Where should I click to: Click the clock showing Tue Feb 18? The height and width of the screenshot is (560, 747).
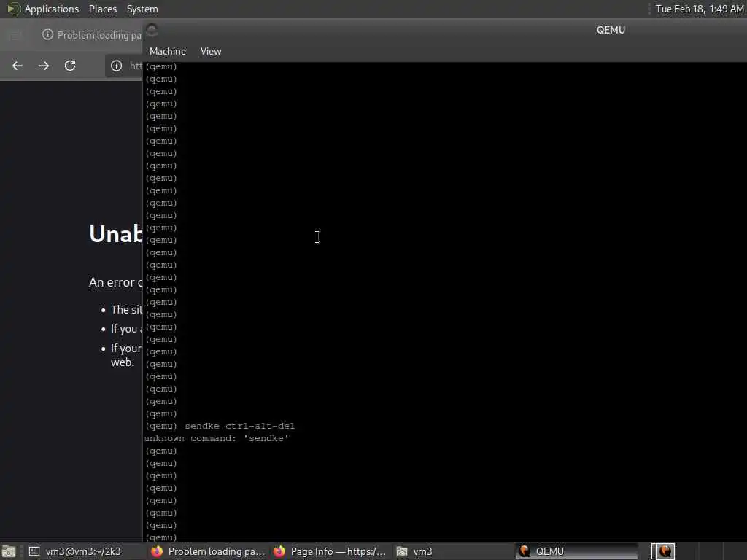pyautogui.click(x=700, y=9)
